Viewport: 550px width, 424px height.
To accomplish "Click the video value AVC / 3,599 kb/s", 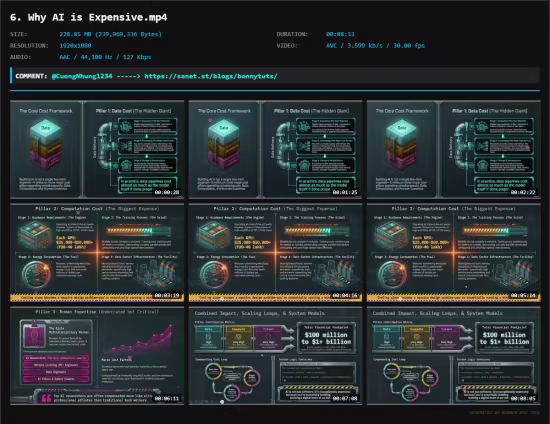I will (375, 46).
